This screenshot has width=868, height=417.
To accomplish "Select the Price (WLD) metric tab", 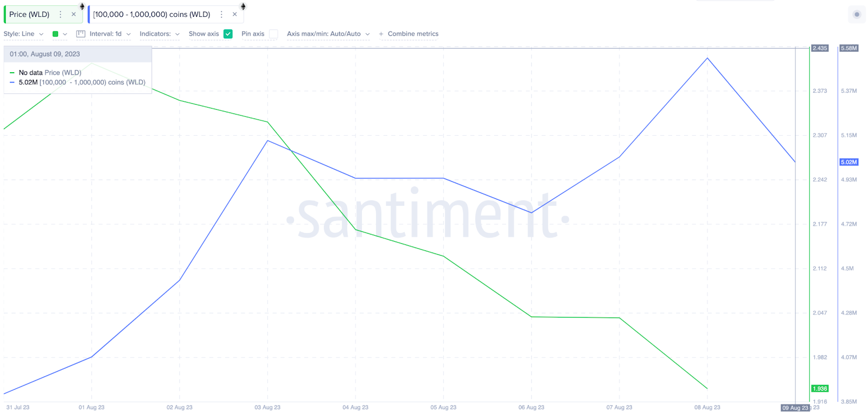I will tap(29, 15).
